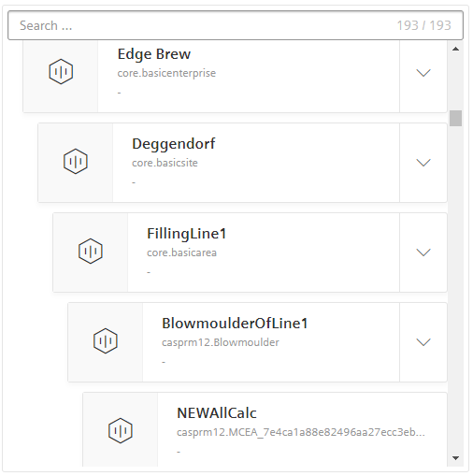This screenshot has height=476, width=473.
Task: Click the FillingLine1 asset hexagon icon
Action: (x=91, y=252)
